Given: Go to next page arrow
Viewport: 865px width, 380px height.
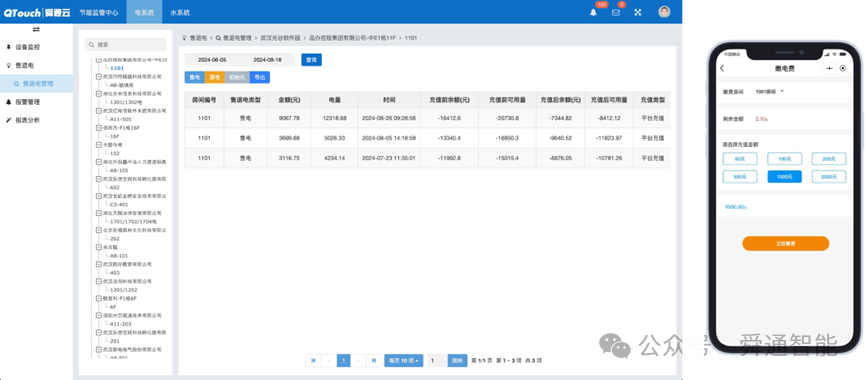Looking at the screenshot, I should 359,360.
